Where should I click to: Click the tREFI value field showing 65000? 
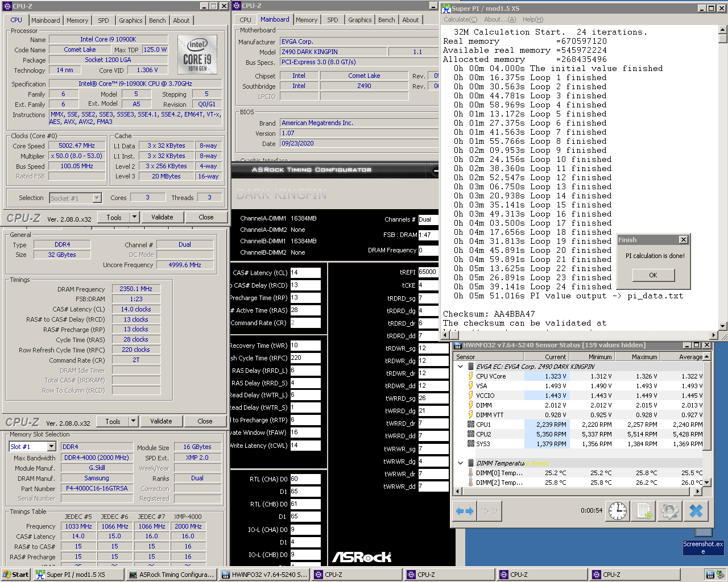[428, 272]
